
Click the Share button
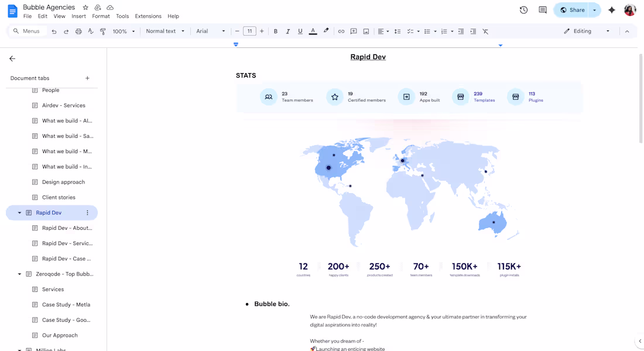point(571,10)
